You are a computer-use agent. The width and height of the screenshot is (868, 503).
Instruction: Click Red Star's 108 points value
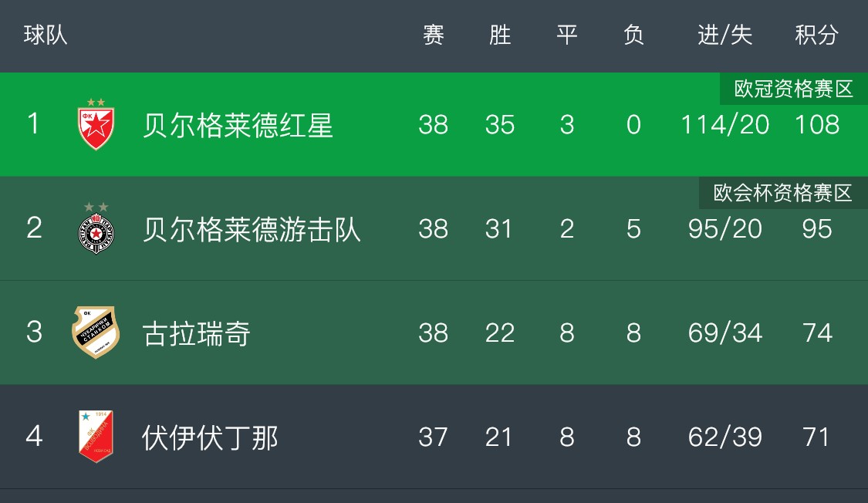point(816,125)
